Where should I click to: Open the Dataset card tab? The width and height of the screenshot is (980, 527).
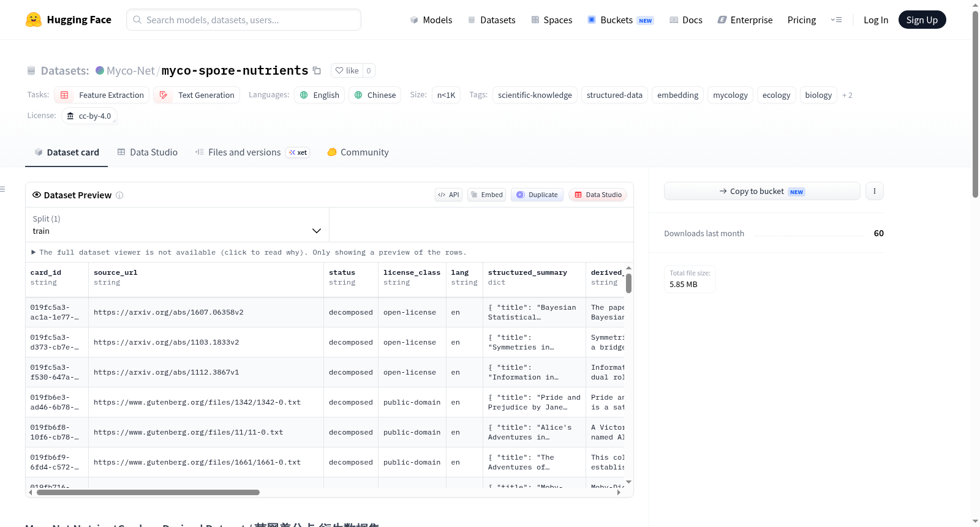click(66, 152)
